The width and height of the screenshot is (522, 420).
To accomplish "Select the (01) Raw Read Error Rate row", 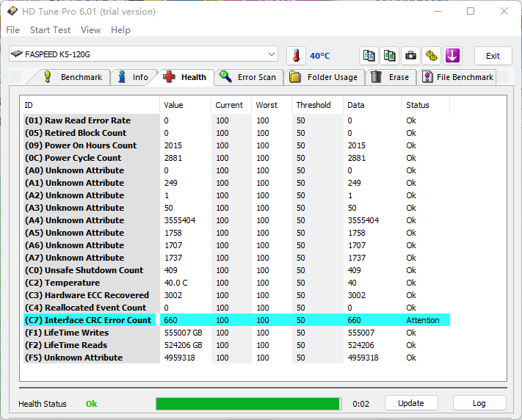I will pos(236,120).
